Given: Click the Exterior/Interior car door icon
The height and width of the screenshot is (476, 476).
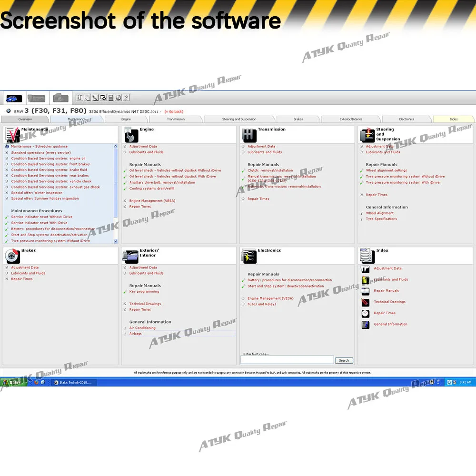Looking at the screenshot, I should pyautogui.click(x=130, y=256).
